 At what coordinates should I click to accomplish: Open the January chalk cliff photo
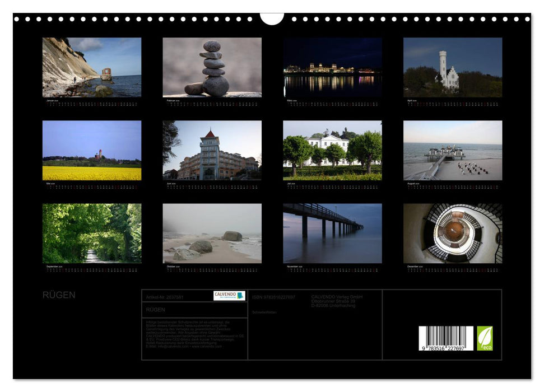point(92,67)
